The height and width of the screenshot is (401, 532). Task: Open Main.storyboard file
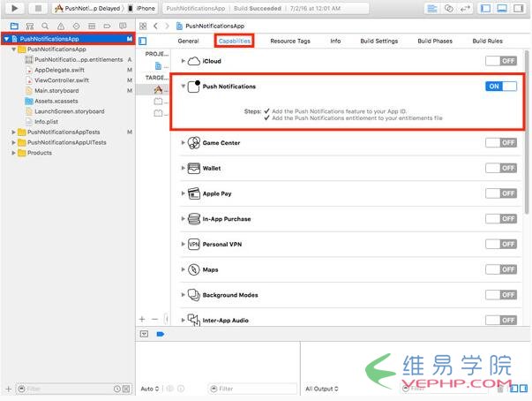click(x=56, y=91)
